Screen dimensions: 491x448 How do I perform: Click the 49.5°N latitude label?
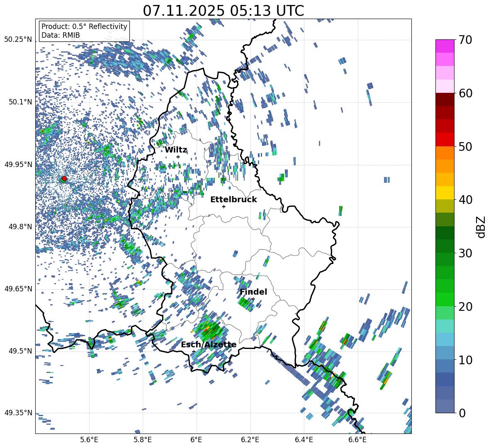point(20,351)
